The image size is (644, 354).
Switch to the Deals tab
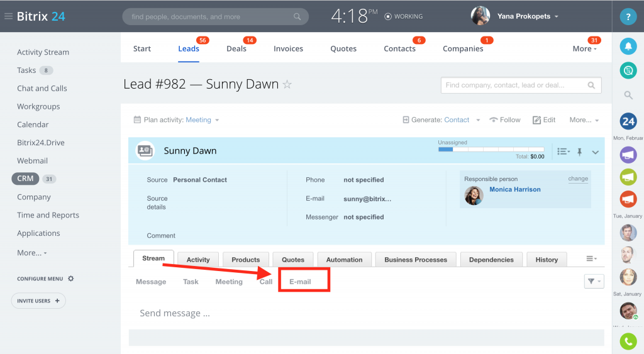tap(236, 48)
